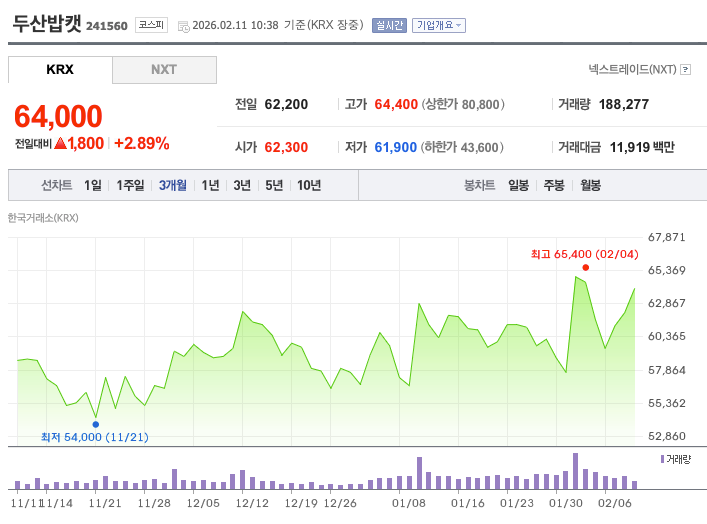Open the 넥스트레이드(NXT) help icon
Image resolution: width=707 pixels, height=524 pixels.
(x=685, y=69)
